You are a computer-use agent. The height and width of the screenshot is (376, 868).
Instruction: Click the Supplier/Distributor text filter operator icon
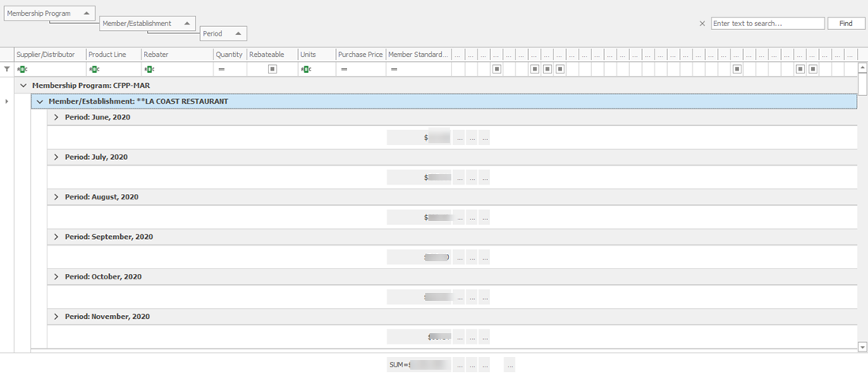pyautogui.click(x=21, y=70)
